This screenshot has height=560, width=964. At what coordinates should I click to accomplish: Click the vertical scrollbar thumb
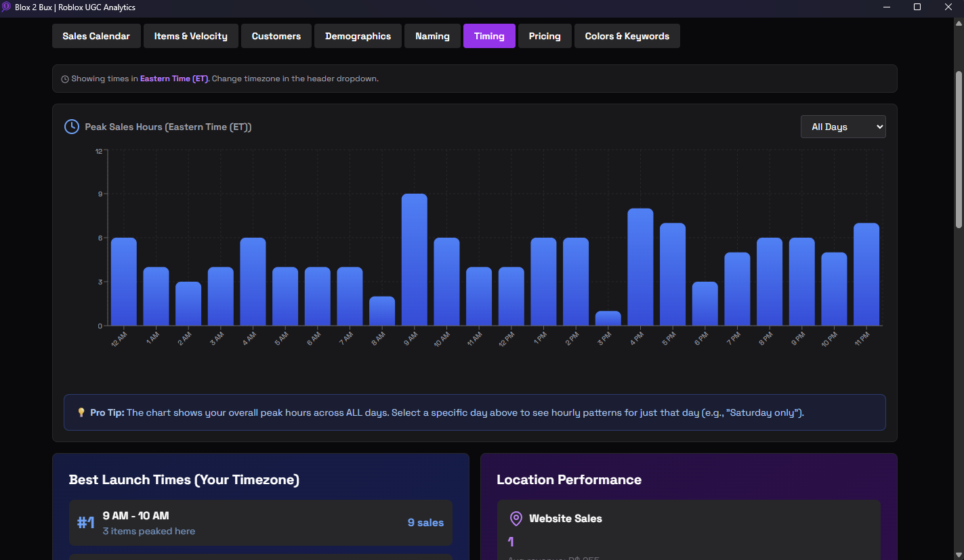tap(959, 150)
